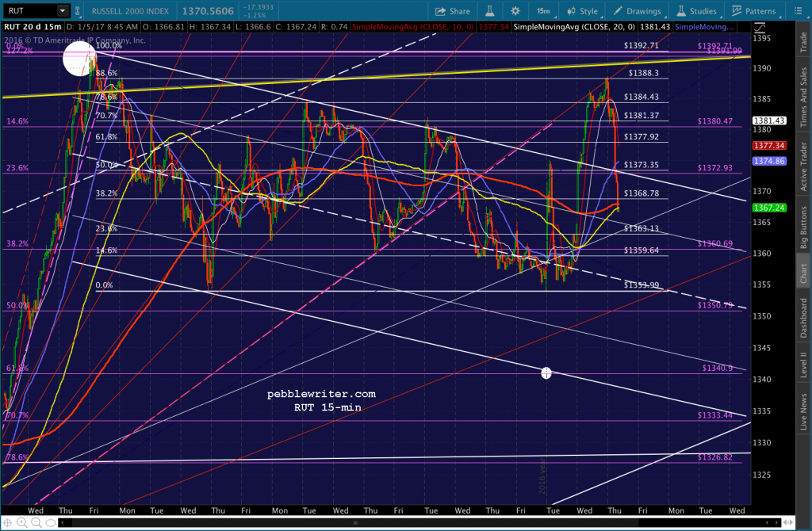The width and height of the screenshot is (812, 531).
Task: Open chart settings gear icon
Action: pos(515,11)
